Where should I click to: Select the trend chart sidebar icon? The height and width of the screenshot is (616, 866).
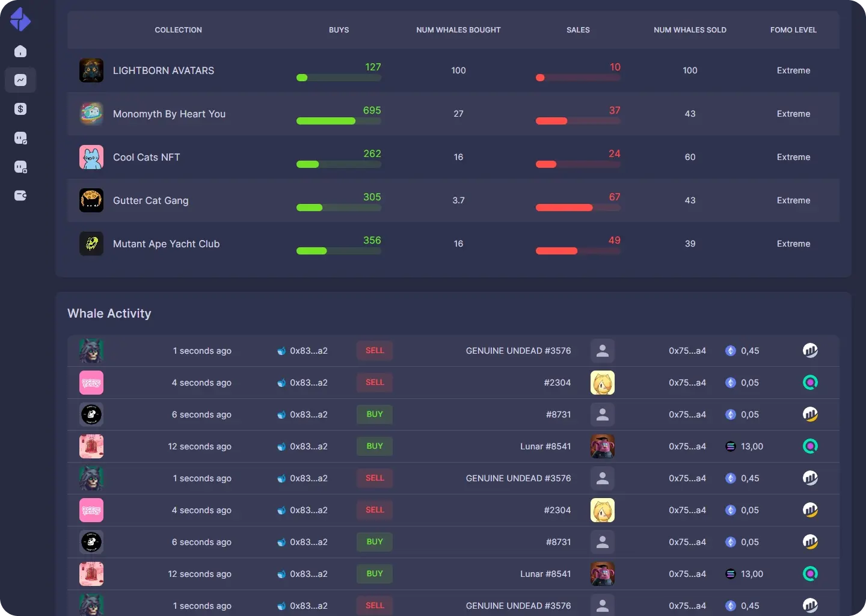point(20,80)
